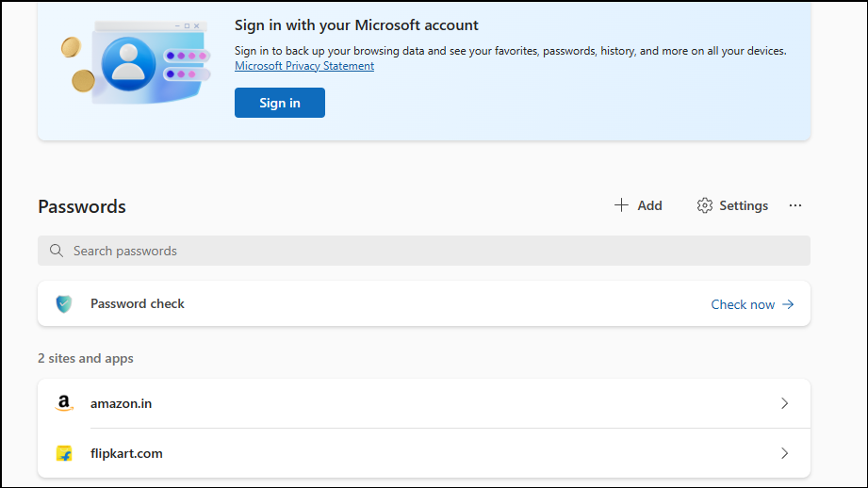
Task: Select the flipkart.com site name
Action: 126,453
